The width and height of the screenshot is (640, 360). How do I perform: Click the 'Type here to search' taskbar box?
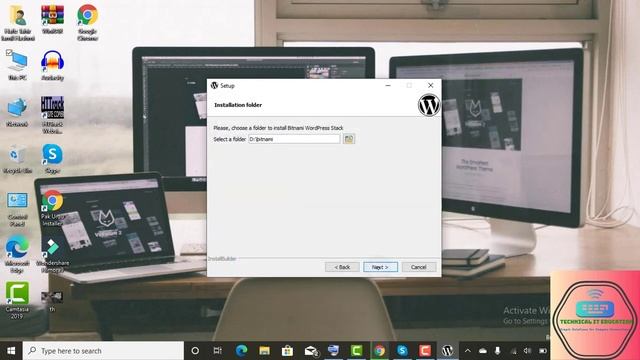pos(103,351)
